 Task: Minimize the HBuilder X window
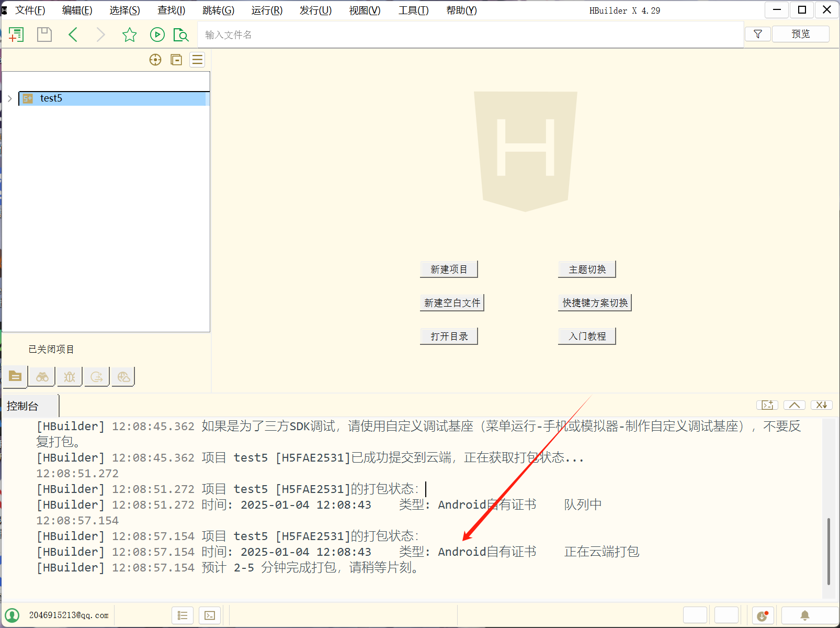point(777,10)
